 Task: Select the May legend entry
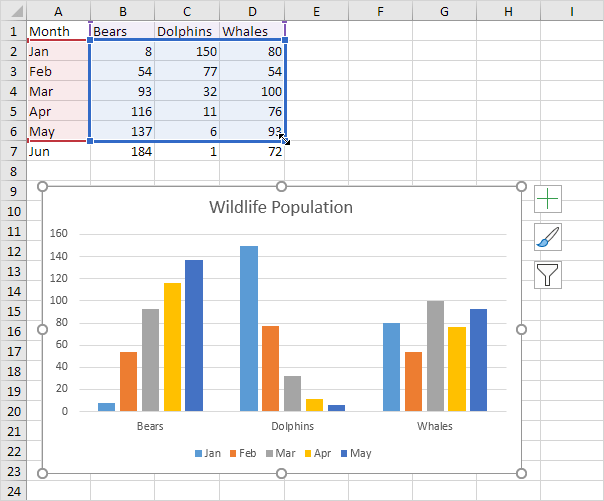(x=354, y=453)
